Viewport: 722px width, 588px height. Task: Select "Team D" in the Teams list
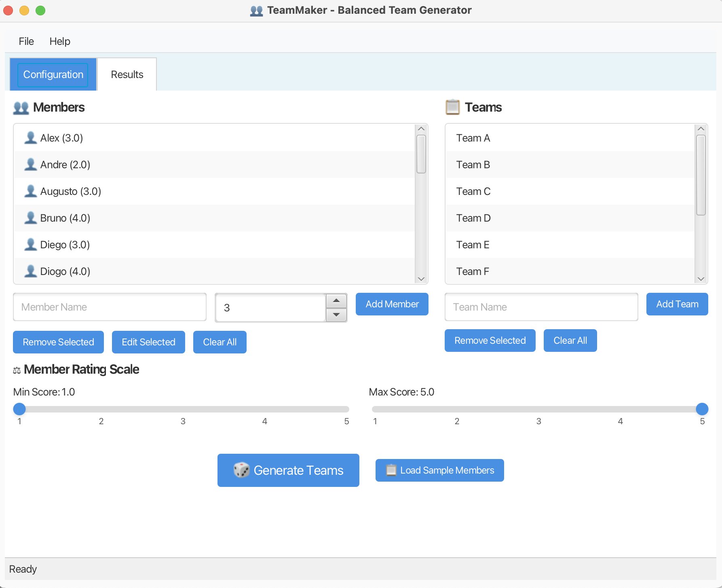pos(570,218)
